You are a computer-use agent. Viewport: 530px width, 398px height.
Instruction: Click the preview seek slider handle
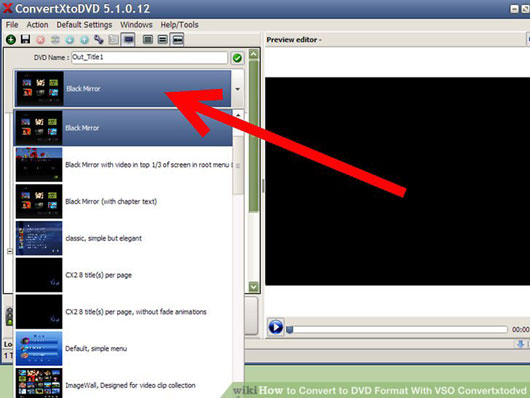tap(289, 329)
